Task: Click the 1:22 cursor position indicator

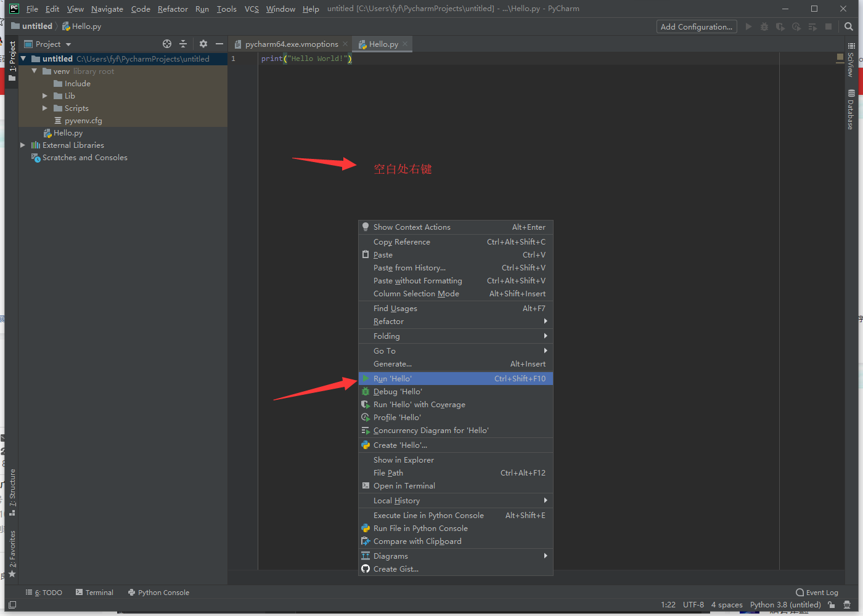Action: point(668,604)
